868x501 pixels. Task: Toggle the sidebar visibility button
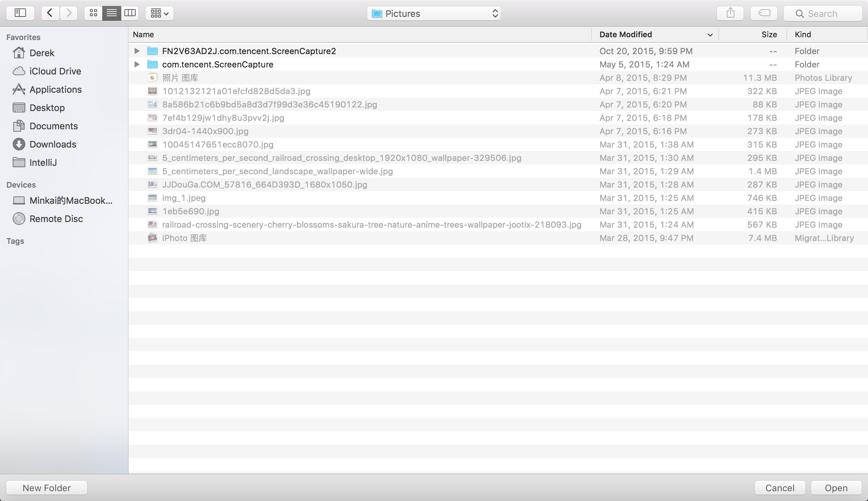tap(20, 13)
